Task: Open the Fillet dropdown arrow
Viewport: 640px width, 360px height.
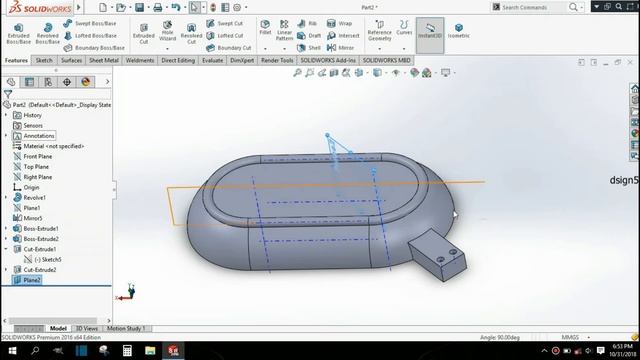Action: (x=265, y=49)
